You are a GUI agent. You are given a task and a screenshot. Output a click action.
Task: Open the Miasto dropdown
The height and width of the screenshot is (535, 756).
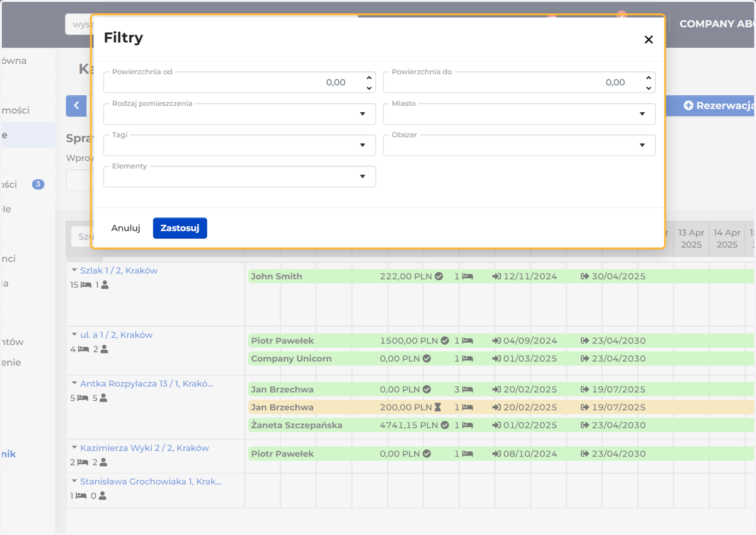point(519,114)
